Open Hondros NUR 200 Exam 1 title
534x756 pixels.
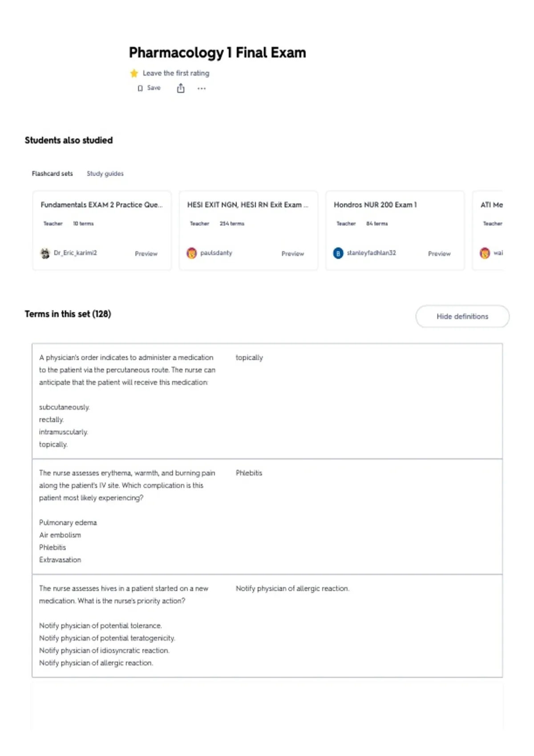pyautogui.click(x=375, y=205)
